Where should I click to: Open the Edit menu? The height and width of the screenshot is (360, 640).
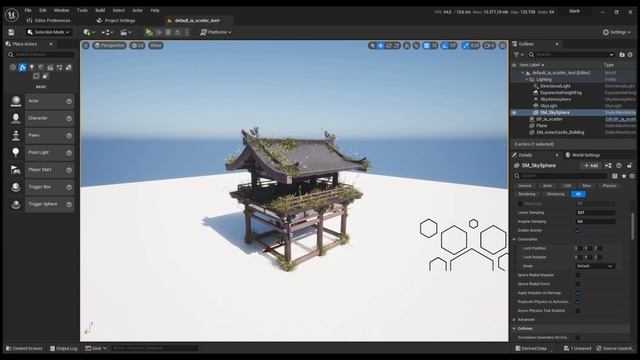tap(43, 10)
